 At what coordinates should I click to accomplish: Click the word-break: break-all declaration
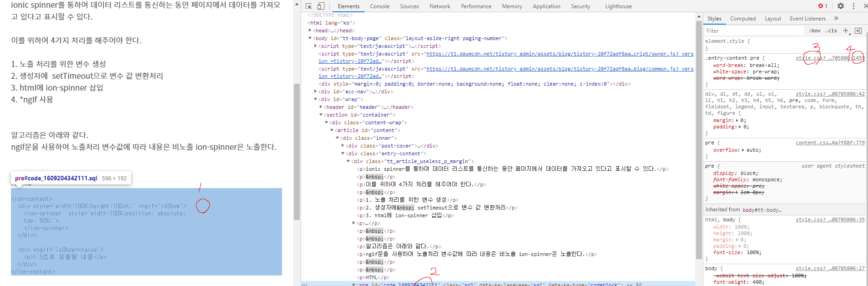click(x=746, y=65)
